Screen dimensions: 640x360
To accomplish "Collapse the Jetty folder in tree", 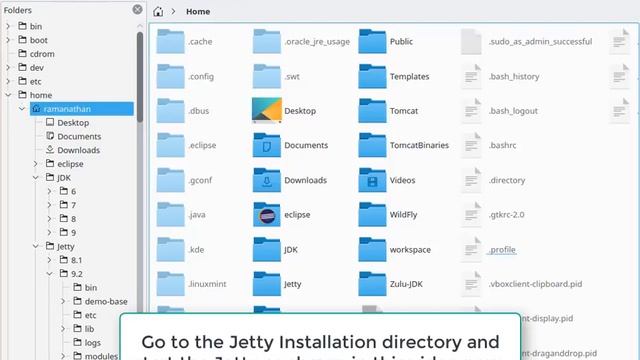I will (x=36, y=246).
